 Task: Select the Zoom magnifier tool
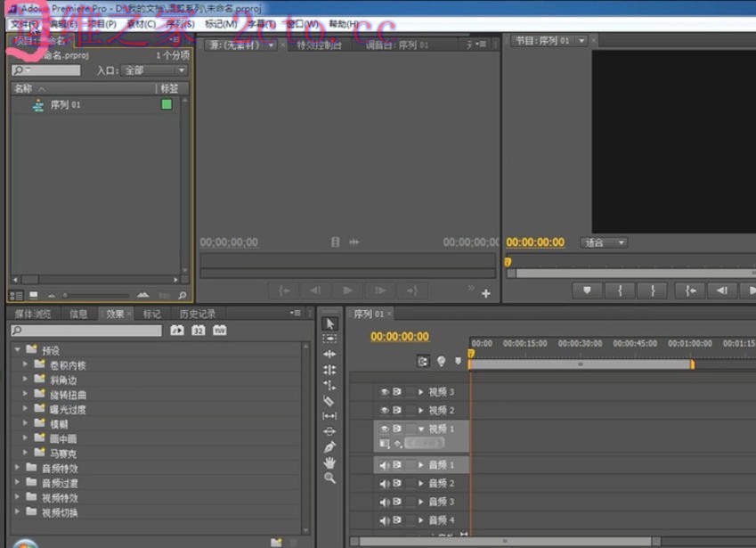(329, 478)
